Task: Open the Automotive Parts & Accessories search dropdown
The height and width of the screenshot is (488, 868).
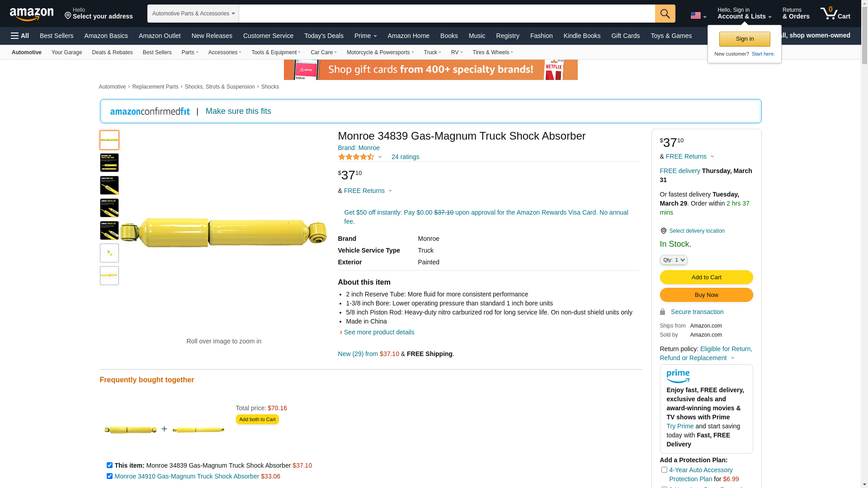Action: tap(193, 14)
